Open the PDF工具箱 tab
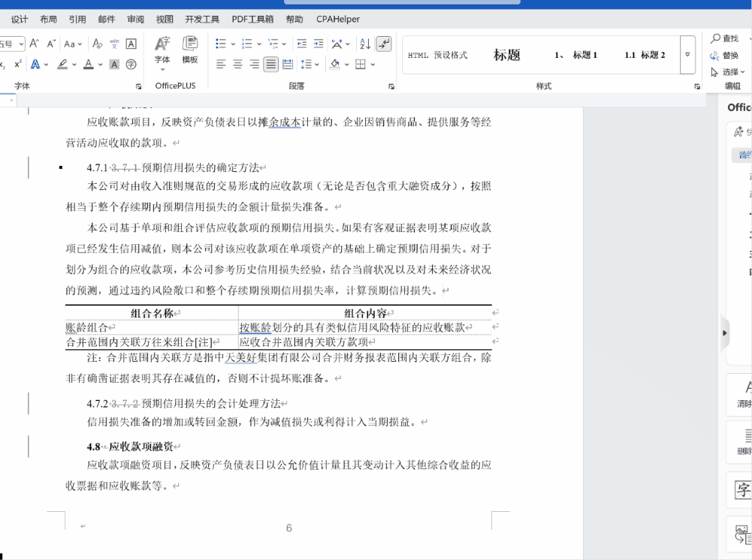The image size is (752, 560). pos(252,20)
